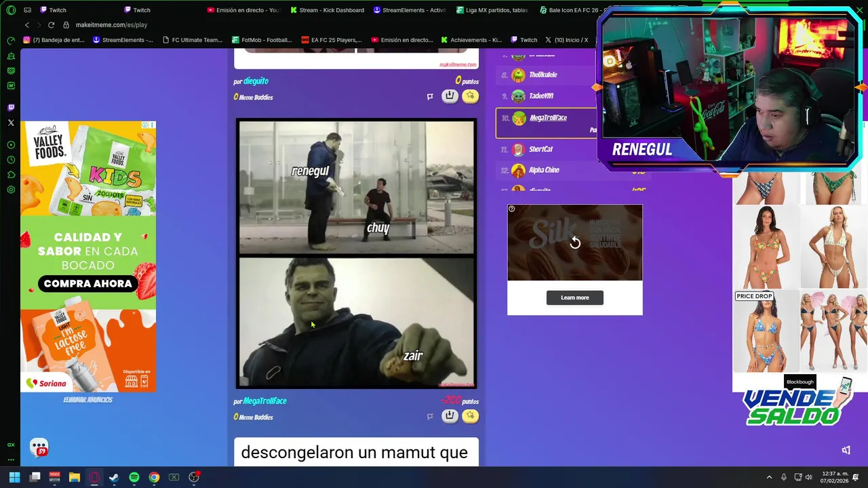Click address bar makeitmeme.com/es/play
Screen dimensions: 868x488
tap(111, 25)
